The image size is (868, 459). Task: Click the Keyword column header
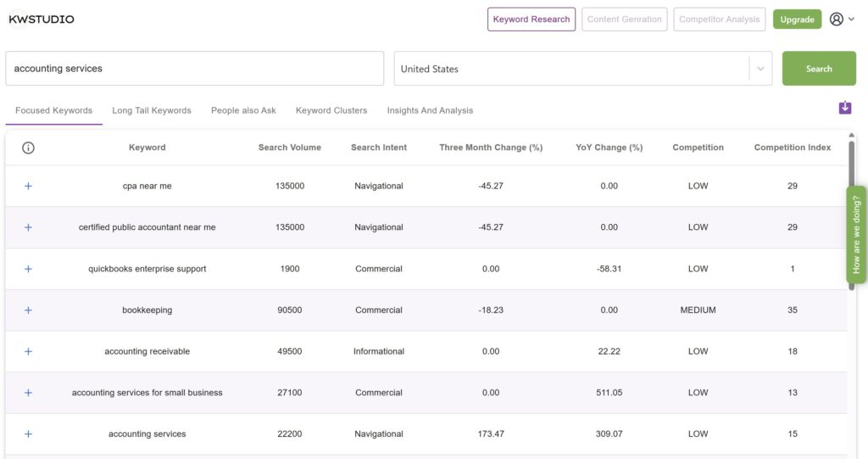147,148
